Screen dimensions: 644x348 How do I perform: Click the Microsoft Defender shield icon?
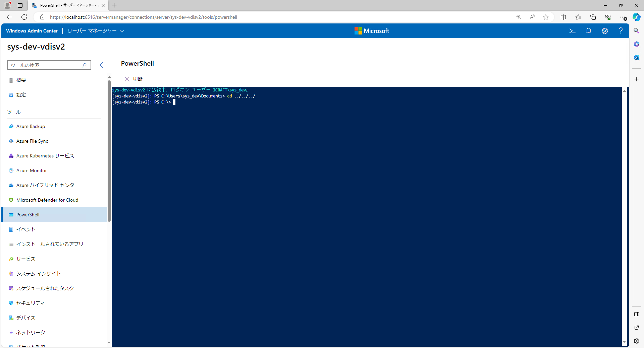(x=11, y=200)
